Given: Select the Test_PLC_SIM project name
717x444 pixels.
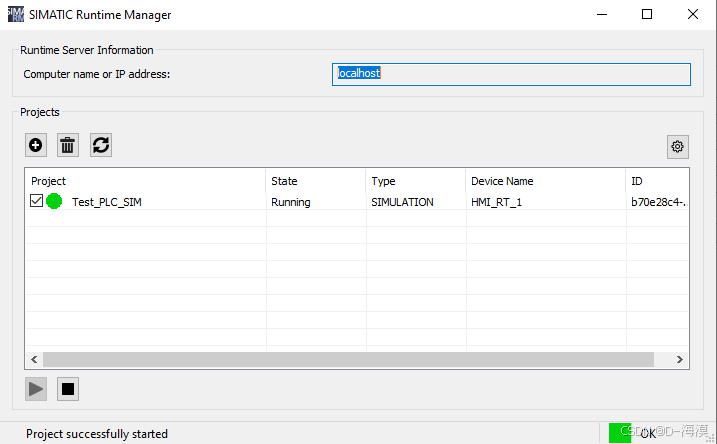Looking at the screenshot, I should click(107, 202).
